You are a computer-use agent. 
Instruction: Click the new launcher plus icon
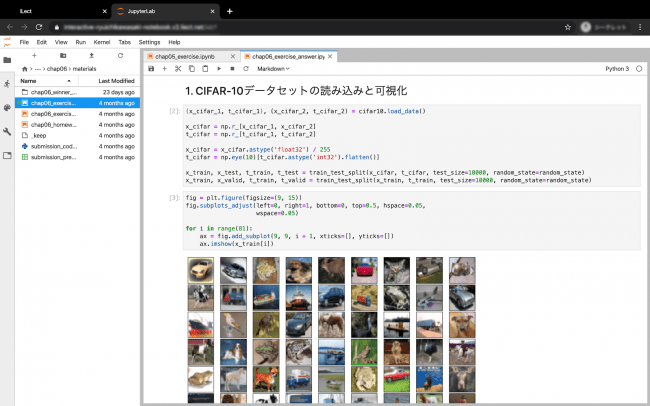pyautogui.click(x=34, y=56)
